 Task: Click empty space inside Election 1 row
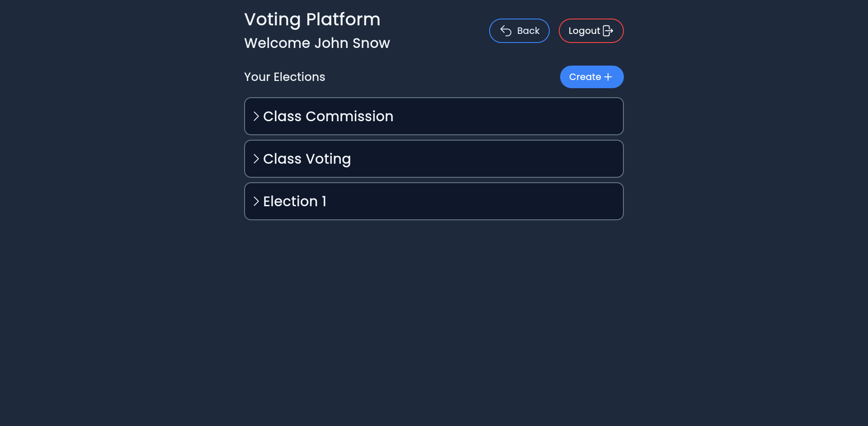point(475,201)
